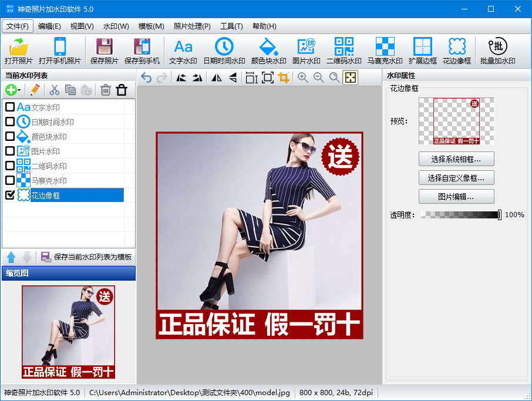Click the orange crop tool icon
Image resolution: width=532 pixels, height=401 pixels.
click(284, 77)
